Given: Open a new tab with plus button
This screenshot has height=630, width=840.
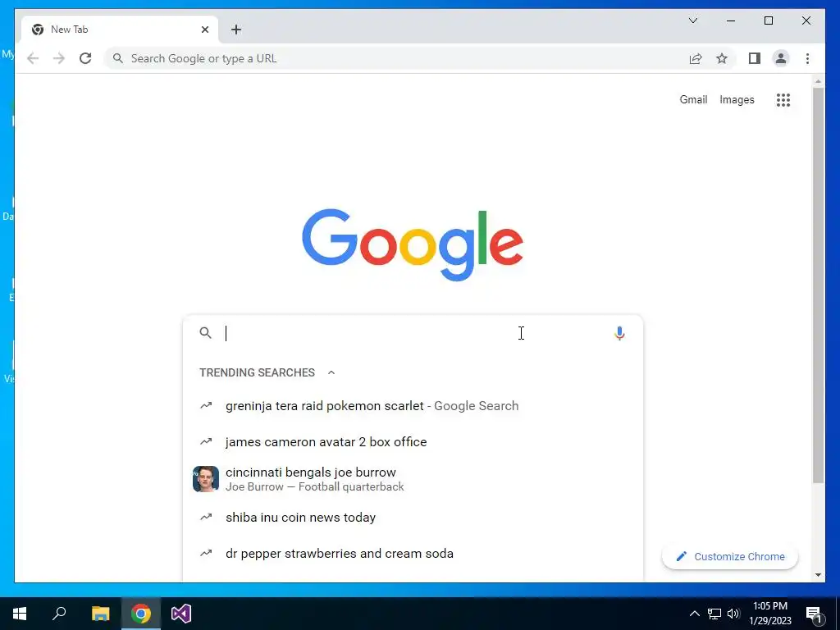Looking at the screenshot, I should pos(236,30).
